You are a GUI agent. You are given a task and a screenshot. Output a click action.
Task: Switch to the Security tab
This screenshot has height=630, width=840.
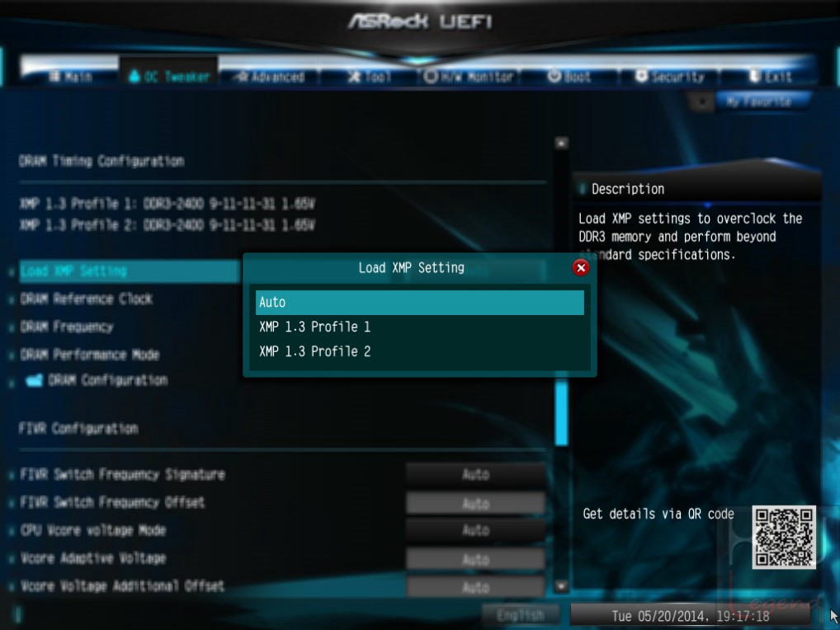pos(670,77)
